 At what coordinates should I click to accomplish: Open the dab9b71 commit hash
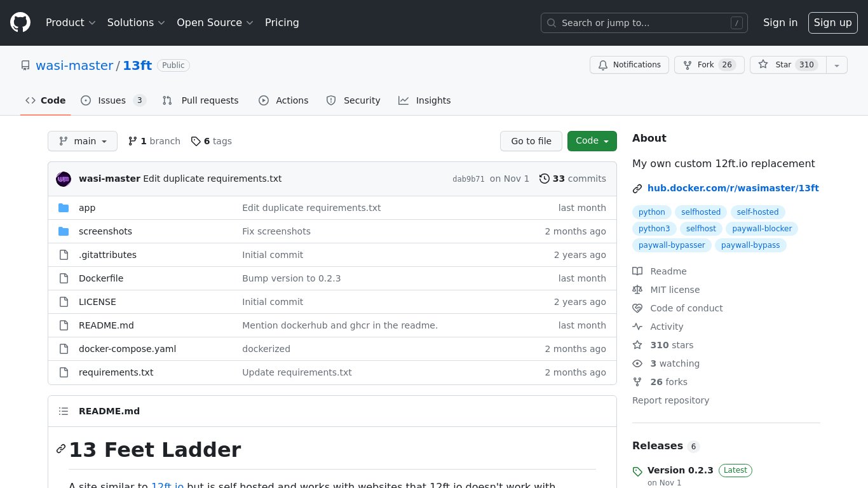click(x=468, y=179)
